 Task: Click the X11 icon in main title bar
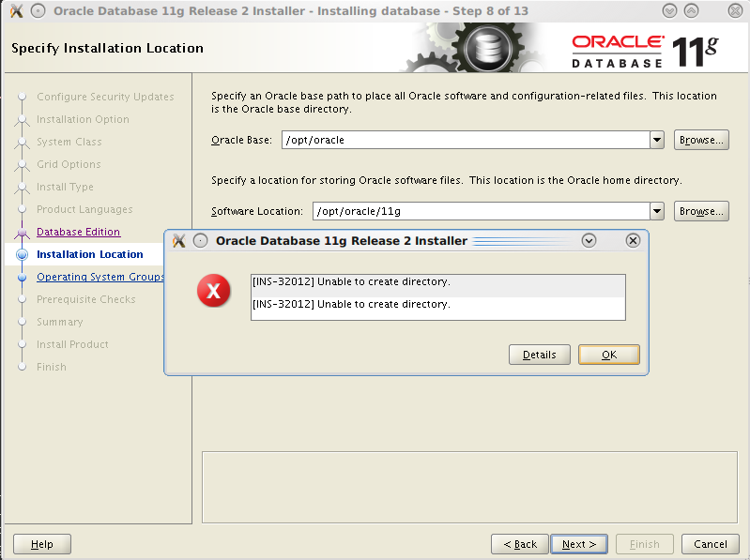[16, 10]
